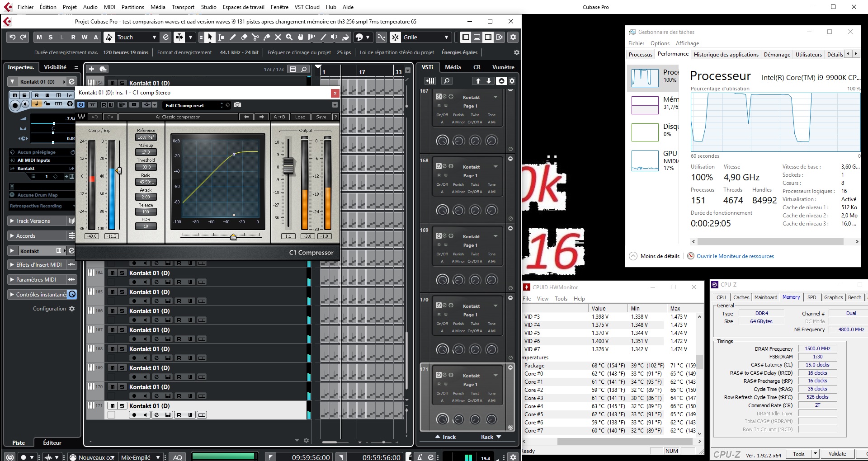
Task: Toggle the Mute state M button in Cubase toolbar
Action: coord(39,37)
